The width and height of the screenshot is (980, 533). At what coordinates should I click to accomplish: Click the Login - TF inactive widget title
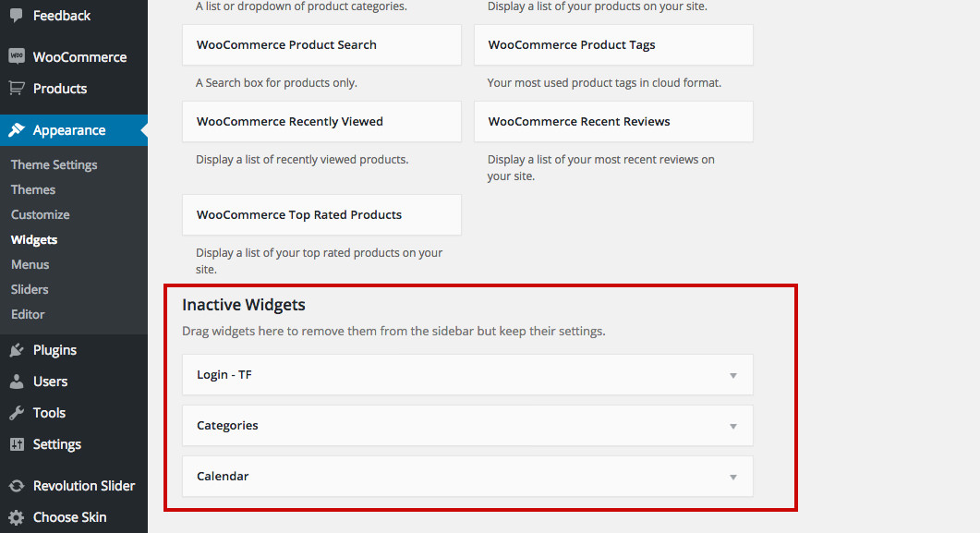[224, 375]
